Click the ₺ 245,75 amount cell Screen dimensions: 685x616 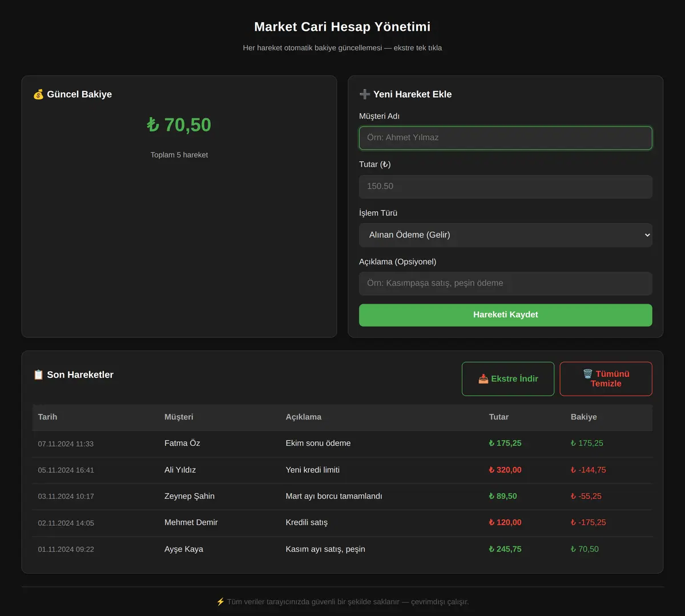[x=505, y=549]
